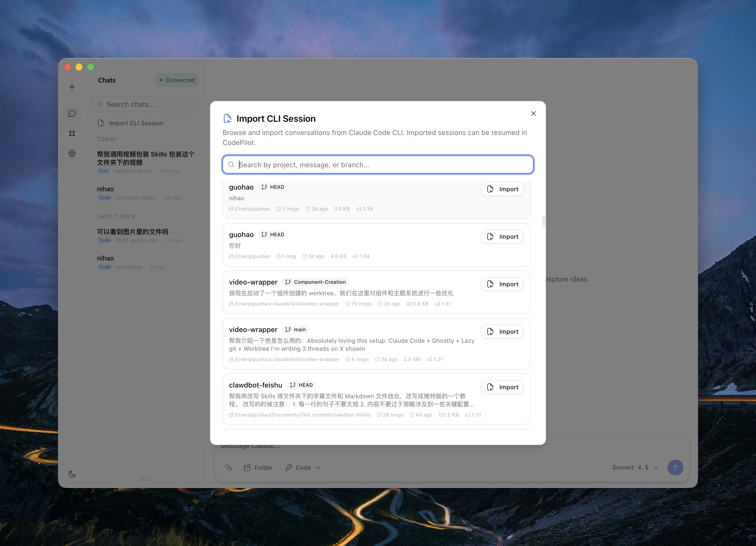This screenshot has height=546, width=756.
Task: Open settings gear in sidebar
Action: tap(72, 154)
